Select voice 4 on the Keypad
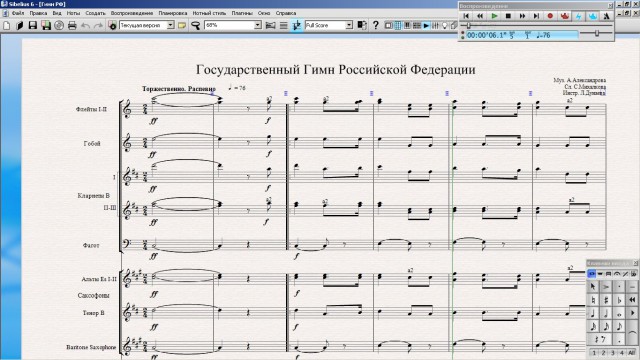 [622, 353]
